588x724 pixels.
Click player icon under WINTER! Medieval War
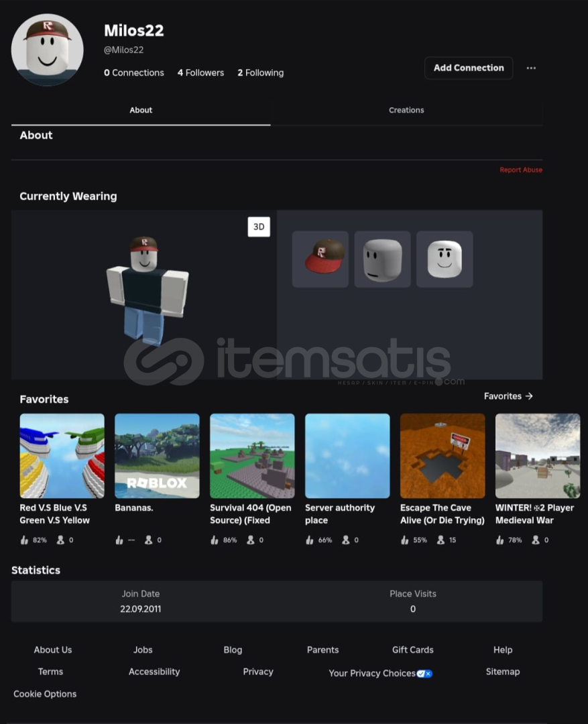[x=535, y=540]
